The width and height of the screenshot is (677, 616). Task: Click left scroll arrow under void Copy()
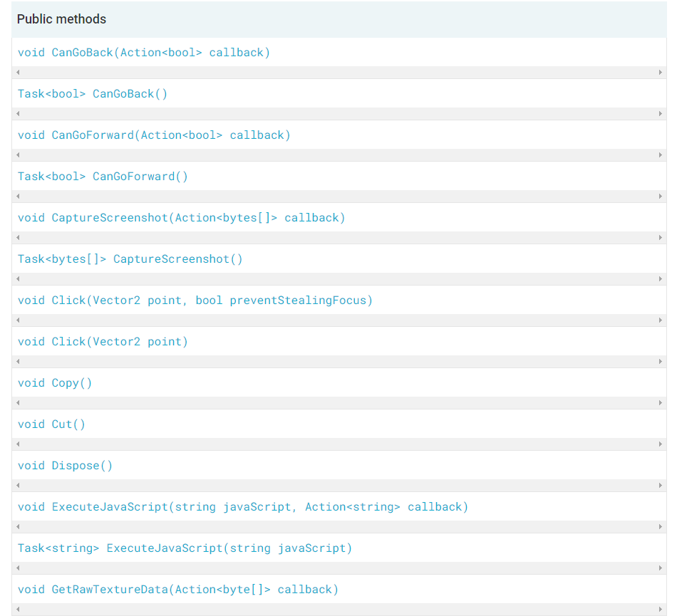(18, 403)
